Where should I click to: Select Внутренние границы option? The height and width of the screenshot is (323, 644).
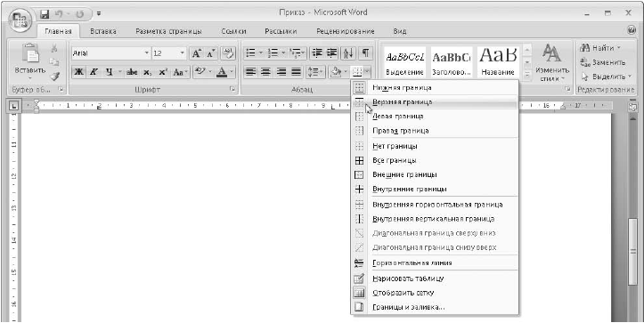[x=435, y=189]
